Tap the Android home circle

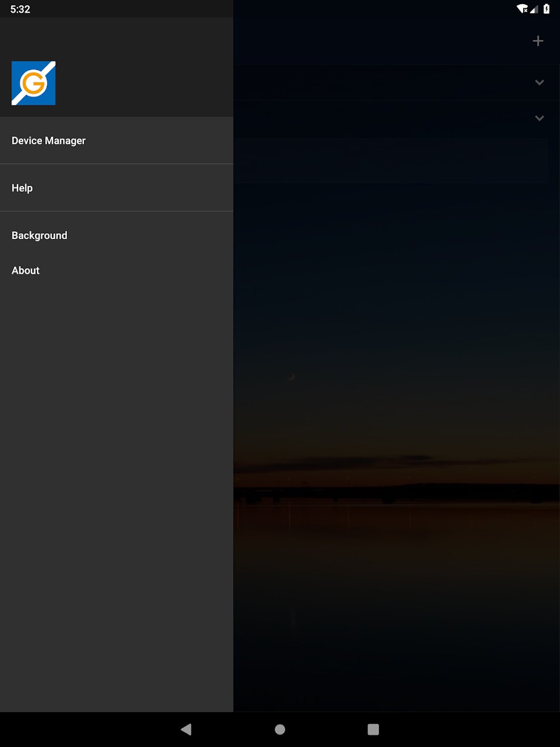(280, 729)
